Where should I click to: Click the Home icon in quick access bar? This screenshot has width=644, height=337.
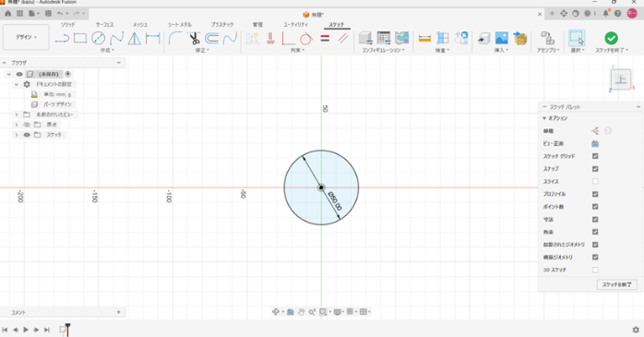pyautogui.click(x=7, y=14)
